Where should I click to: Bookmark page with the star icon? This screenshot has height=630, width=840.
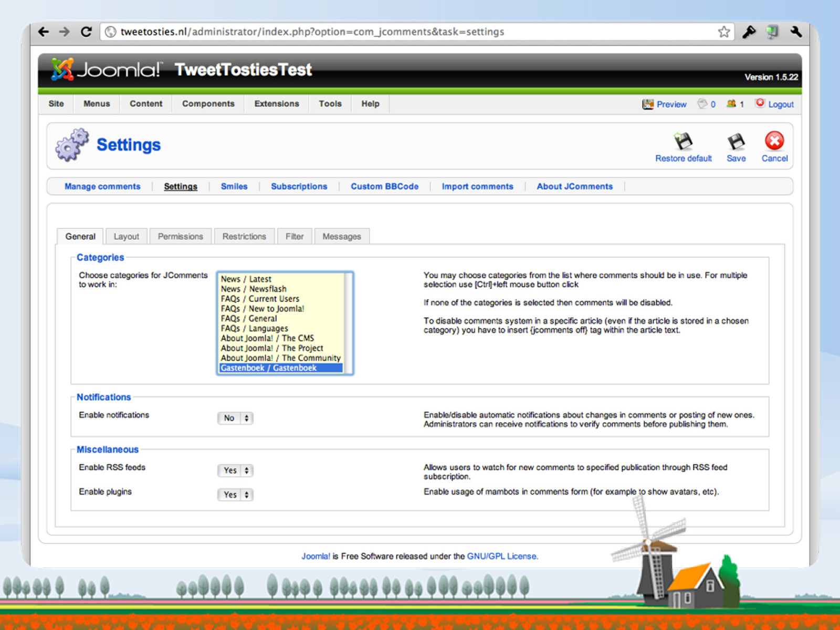pos(724,32)
